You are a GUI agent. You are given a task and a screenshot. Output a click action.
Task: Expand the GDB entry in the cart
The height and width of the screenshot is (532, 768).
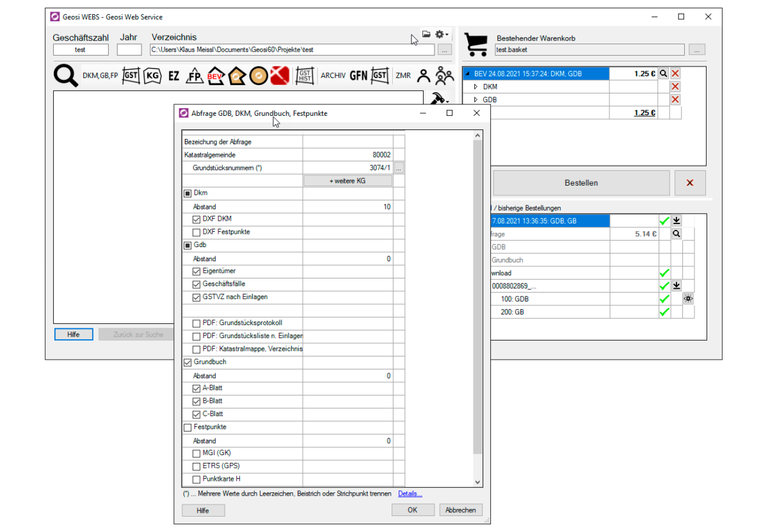pyautogui.click(x=476, y=99)
